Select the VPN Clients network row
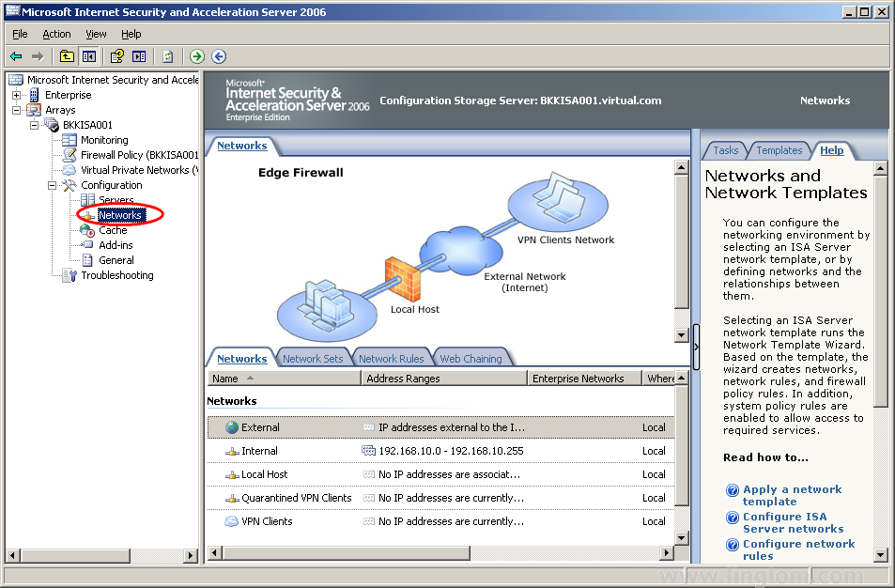 (440, 521)
